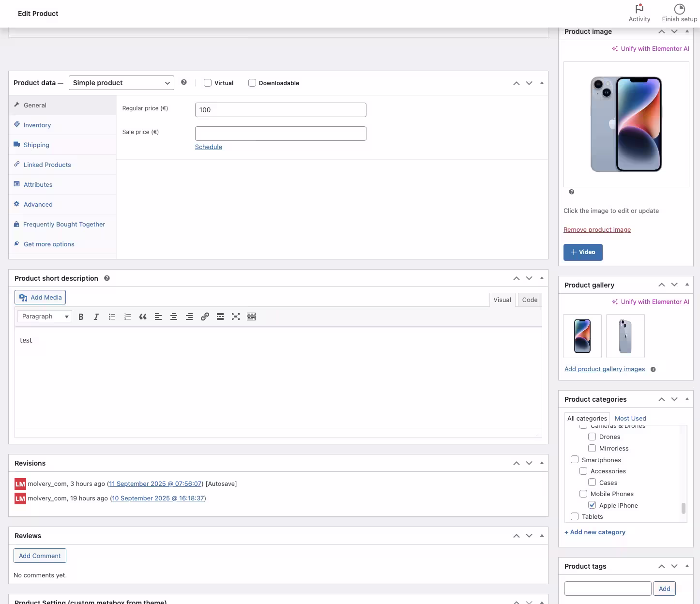The image size is (700, 604).
Task: Move Product data panel up
Action: (517, 83)
